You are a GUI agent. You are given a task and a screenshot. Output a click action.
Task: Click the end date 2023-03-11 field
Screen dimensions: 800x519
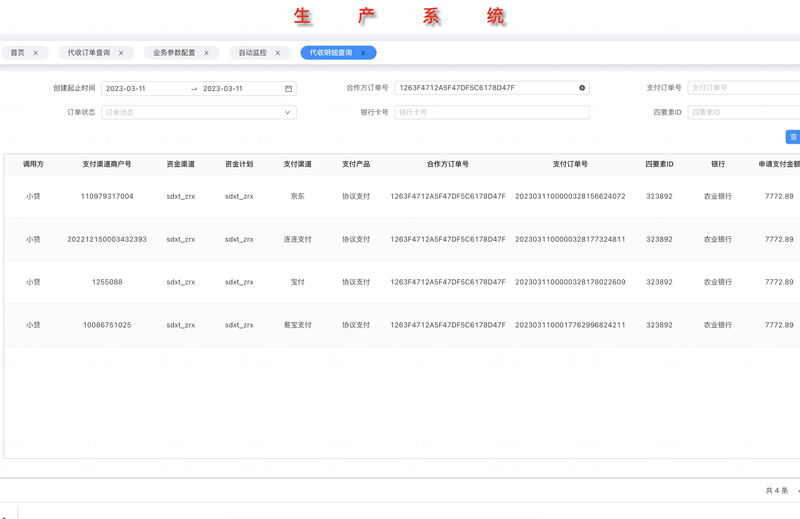222,88
